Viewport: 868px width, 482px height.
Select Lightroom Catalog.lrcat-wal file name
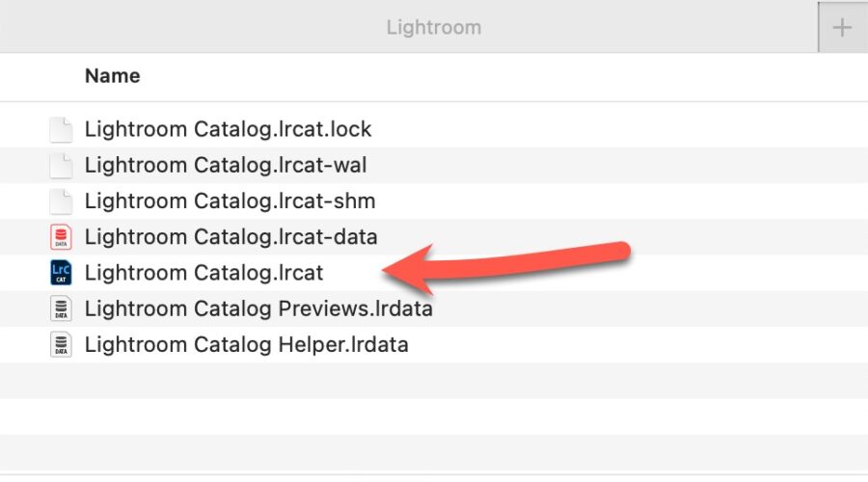tap(226, 165)
